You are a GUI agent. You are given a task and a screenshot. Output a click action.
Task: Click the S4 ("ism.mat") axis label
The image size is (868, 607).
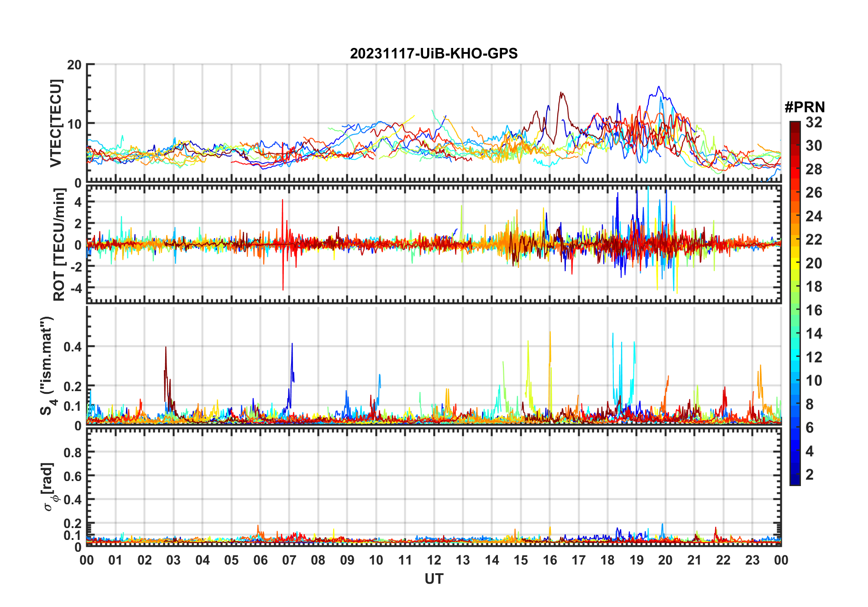(48, 366)
